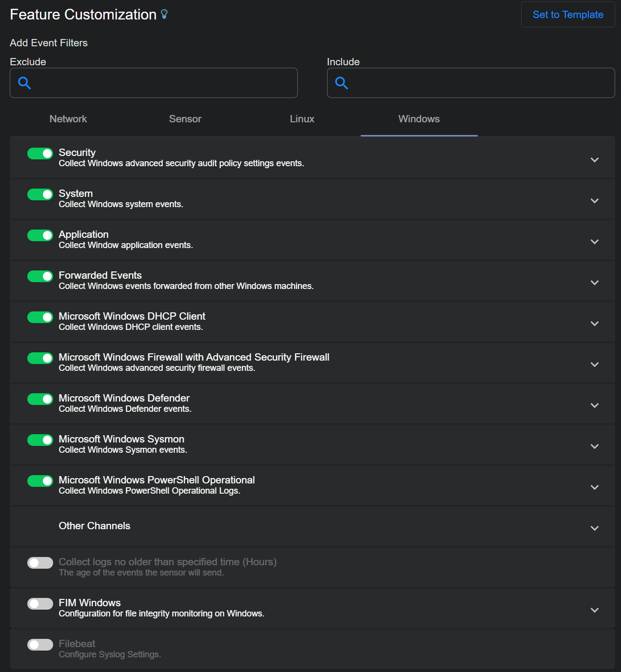
Task: Switch to the Network tab
Action: (x=68, y=119)
